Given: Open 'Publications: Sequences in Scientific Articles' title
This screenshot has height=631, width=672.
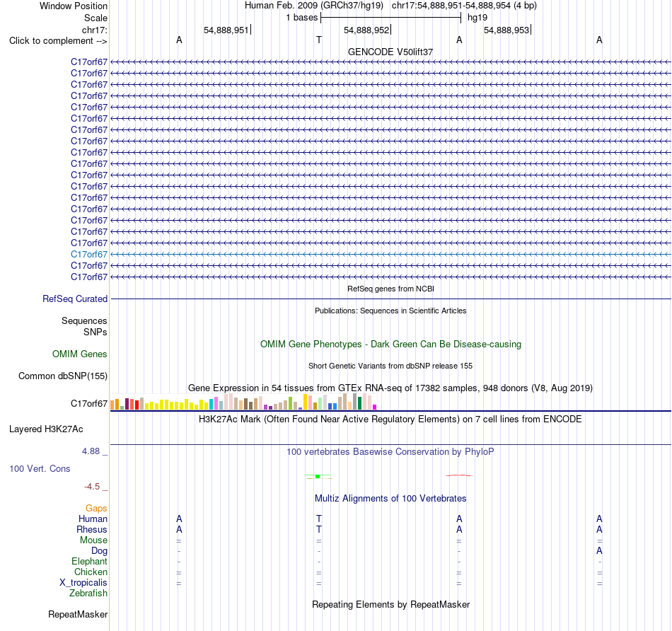Looking at the screenshot, I should click(x=390, y=311).
